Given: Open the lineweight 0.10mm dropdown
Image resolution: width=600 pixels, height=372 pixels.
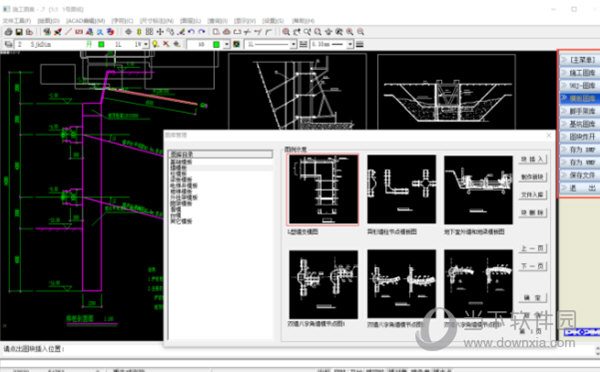Looking at the screenshot, I should click(x=350, y=44).
